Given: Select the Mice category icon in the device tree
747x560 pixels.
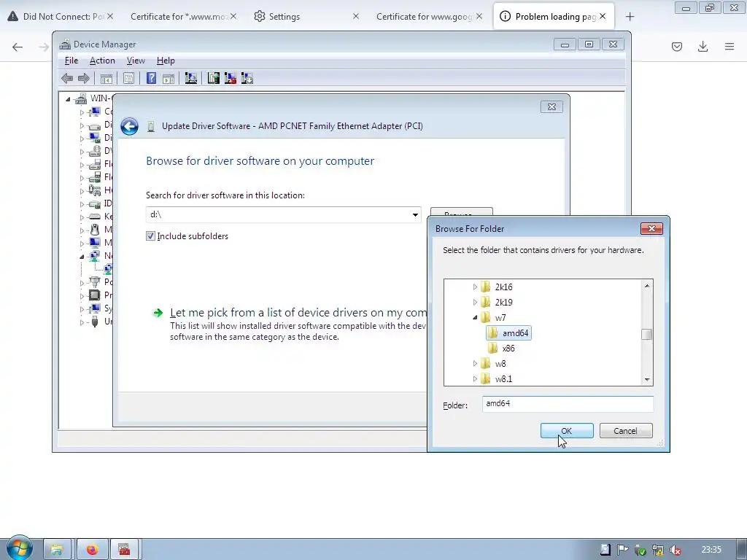Looking at the screenshot, I should [95, 230].
